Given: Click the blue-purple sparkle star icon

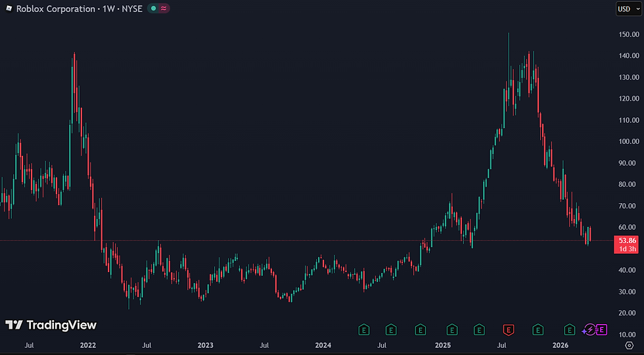Looking at the screenshot, I should click(x=584, y=331).
